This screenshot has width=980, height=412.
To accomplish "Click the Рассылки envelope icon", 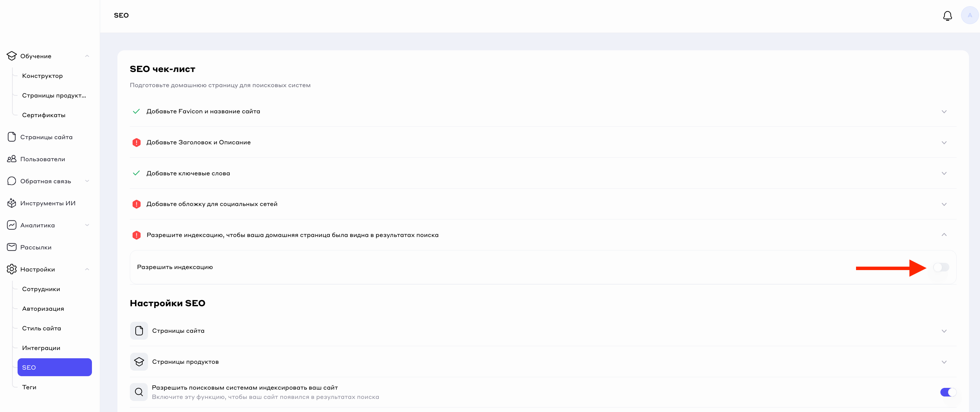I will (12, 247).
